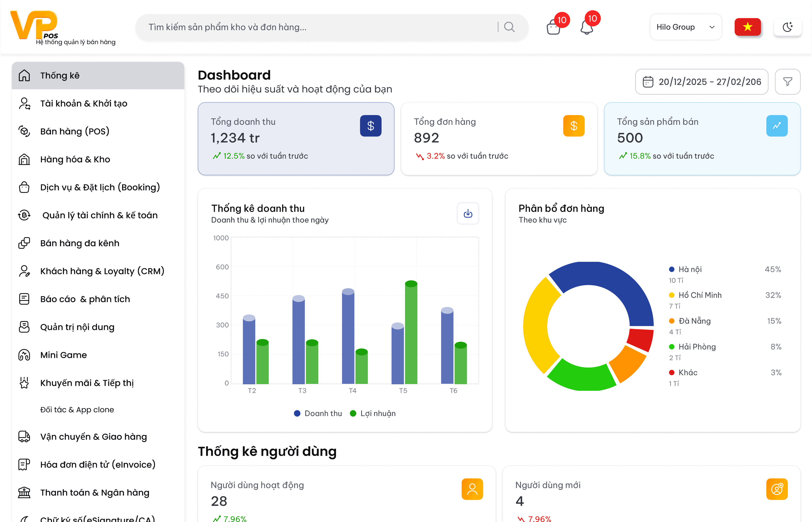Screen dimensions: 812x522
Task: Toggle dark mode moon button
Action: coord(787,27)
